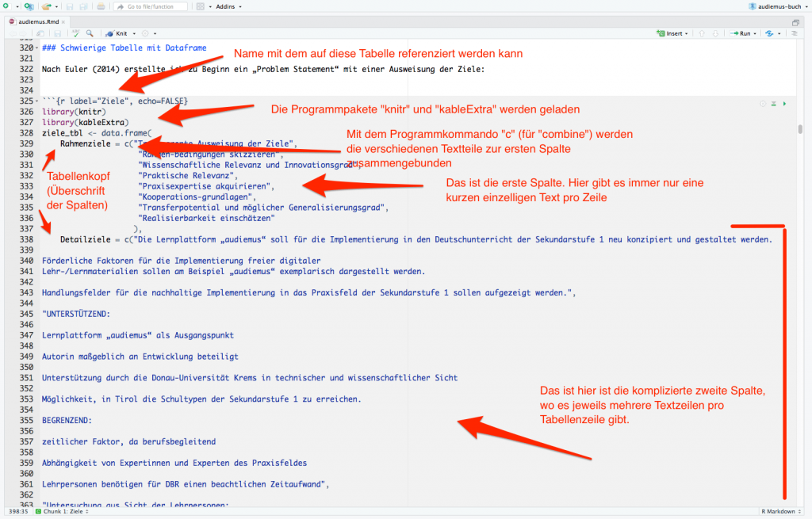
Task: Click the Knit button
Action: (117, 33)
